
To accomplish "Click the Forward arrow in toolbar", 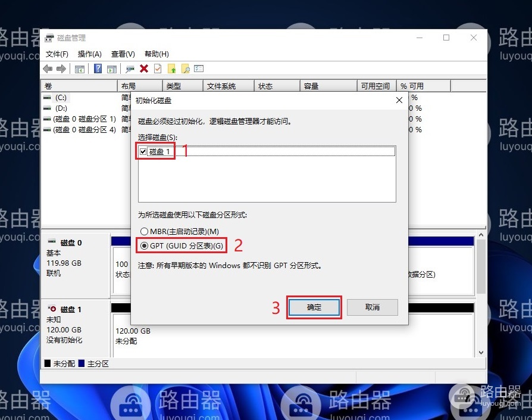I will 61,69.
